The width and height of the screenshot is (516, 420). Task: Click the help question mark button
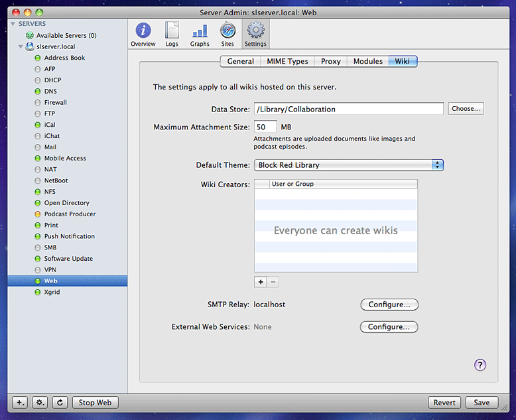click(x=480, y=365)
